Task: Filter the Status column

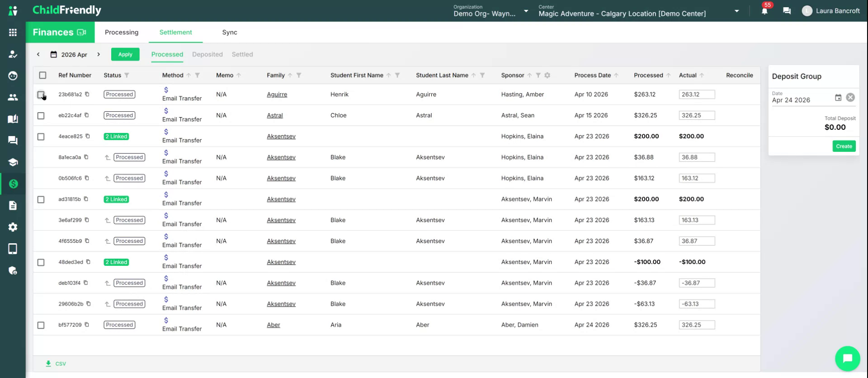Action: [x=127, y=76]
